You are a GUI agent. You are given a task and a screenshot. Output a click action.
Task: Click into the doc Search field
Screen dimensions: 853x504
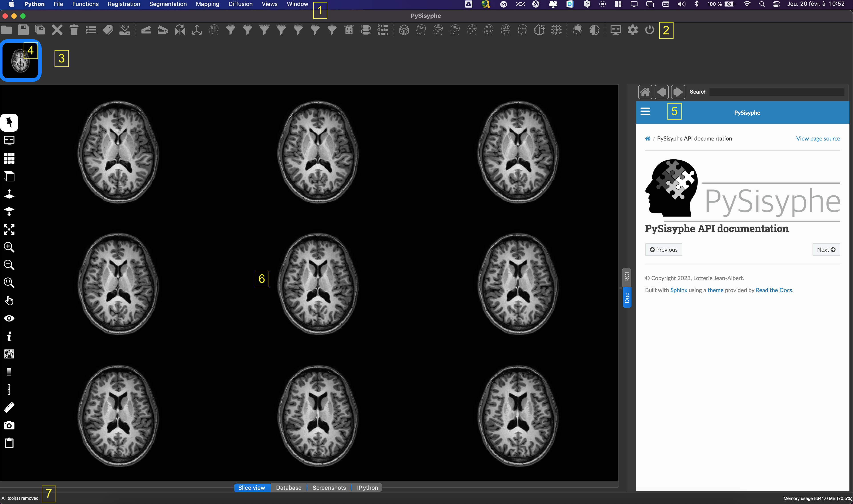coord(777,92)
